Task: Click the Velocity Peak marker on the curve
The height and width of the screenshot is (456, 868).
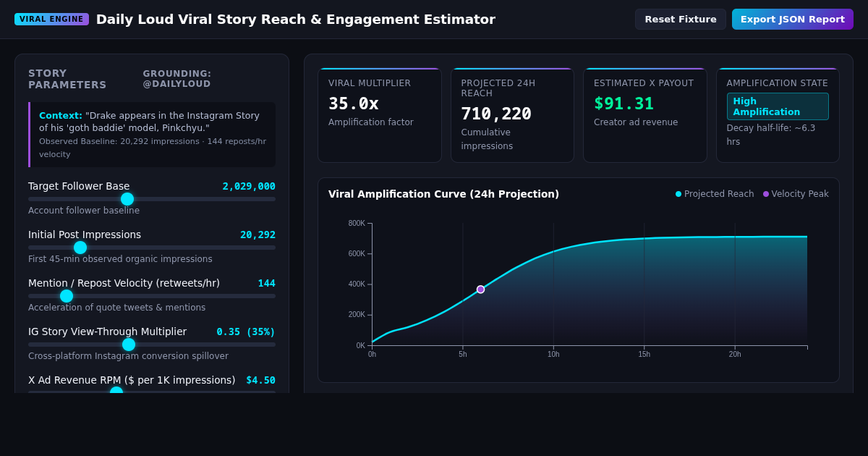Action: (480, 290)
